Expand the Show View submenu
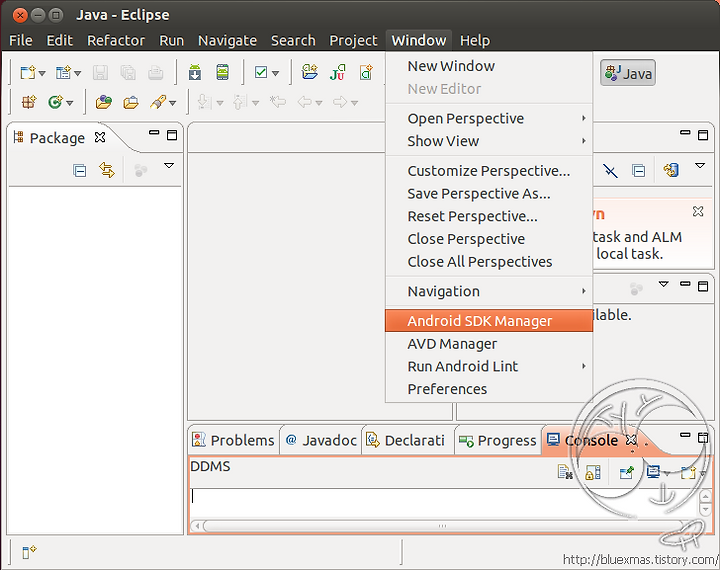 click(x=489, y=141)
